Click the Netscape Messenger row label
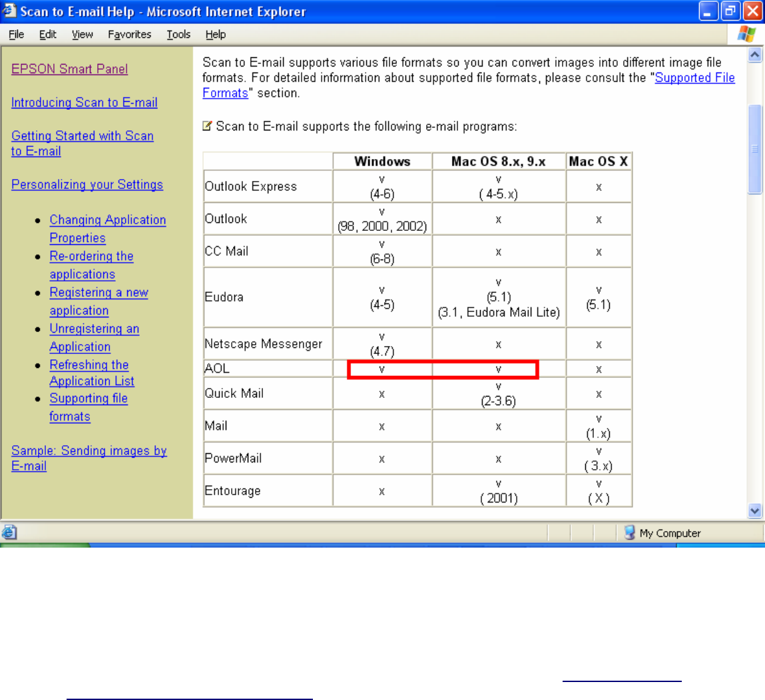Viewport: 765px width, 700px height. click(x=264, y=343)
